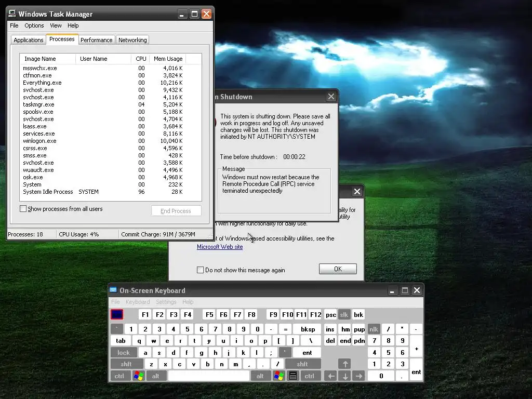Image resolution: width=532 pixels, height=399 pixels.
Task: Toggle the lock (caps lock) key
Action: [x=124, y=353]
